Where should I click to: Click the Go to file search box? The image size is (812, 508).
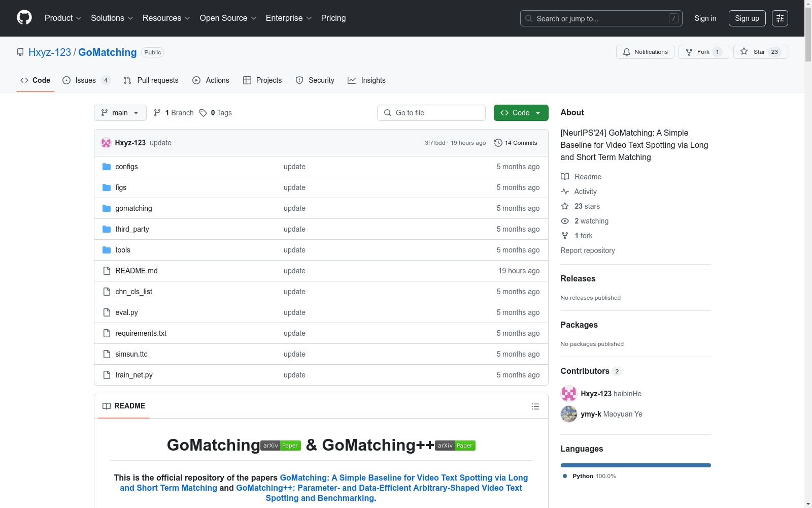[x=431, y=113]
